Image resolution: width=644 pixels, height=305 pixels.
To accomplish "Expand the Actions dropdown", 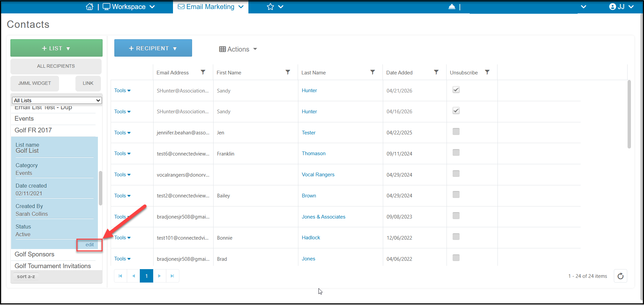I will click(x=238, y=49).
